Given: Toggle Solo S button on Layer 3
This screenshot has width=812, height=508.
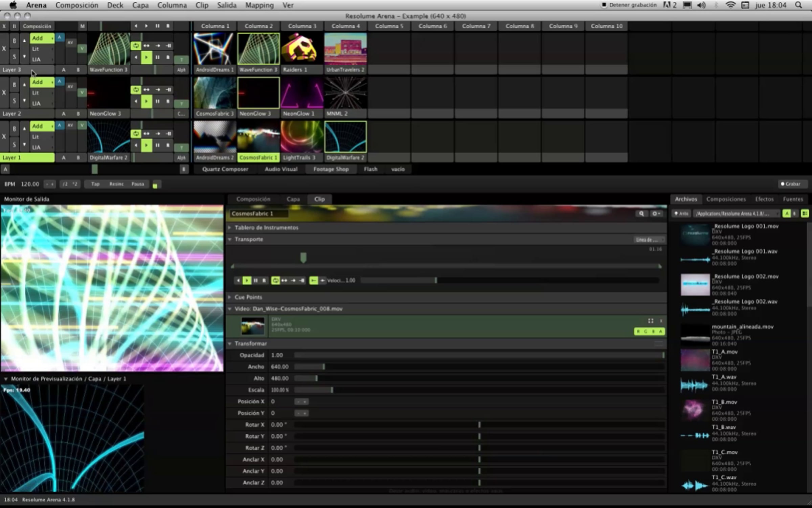Looking at the screenshot, I should [x=14, y=57].
